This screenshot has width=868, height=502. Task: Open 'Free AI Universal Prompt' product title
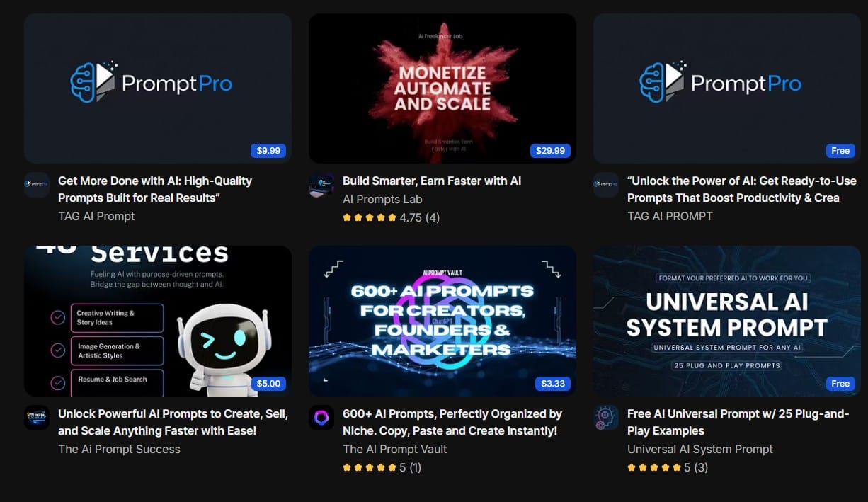click(738, 422)
